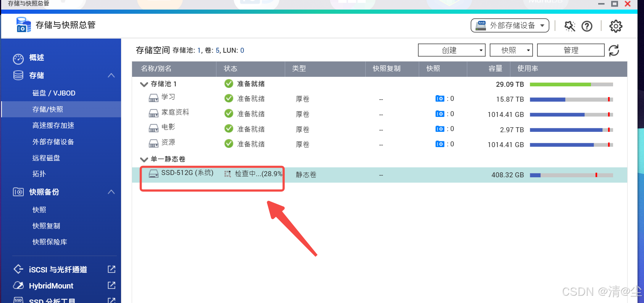644x303 pixels.
Task: Click storage pool count link 1
Action: 199,50
